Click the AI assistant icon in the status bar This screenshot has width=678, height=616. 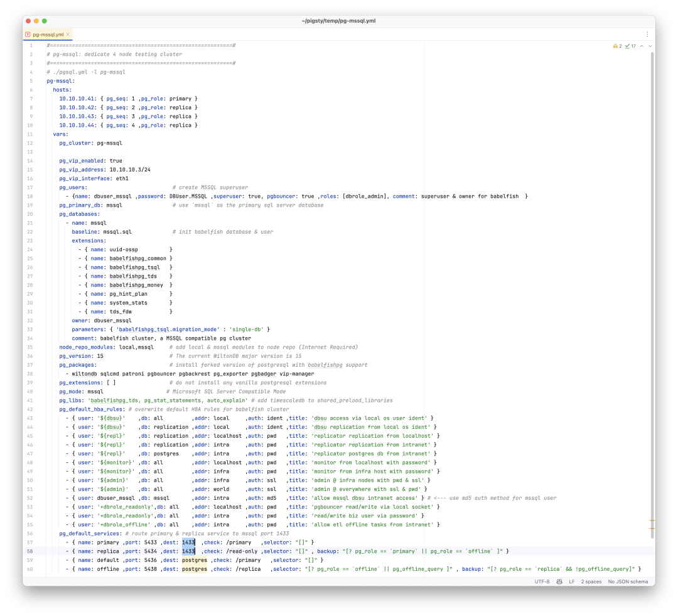click(559, 582)
